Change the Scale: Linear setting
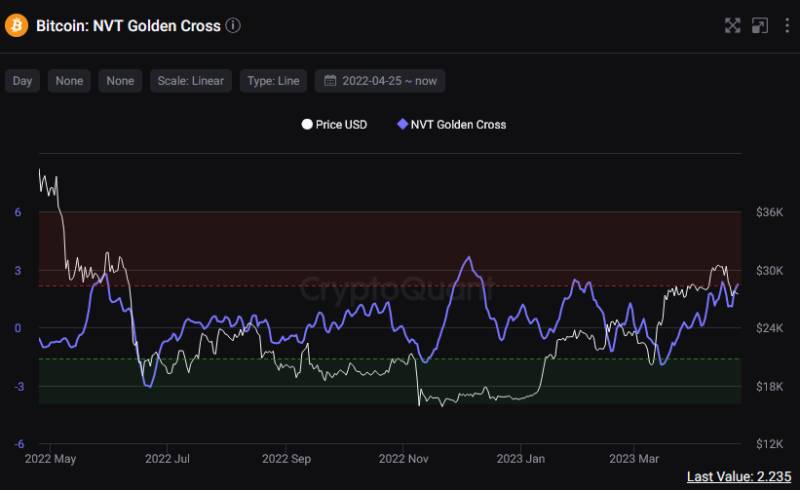Viewport: 800px width, 490px height. (191, 81)
